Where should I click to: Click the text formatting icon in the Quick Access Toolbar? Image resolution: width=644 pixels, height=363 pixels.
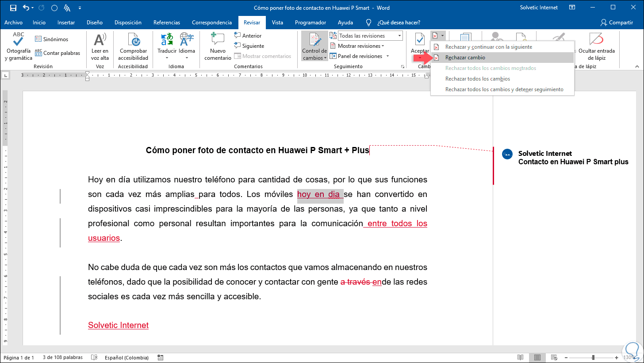[x=67, y=8]
